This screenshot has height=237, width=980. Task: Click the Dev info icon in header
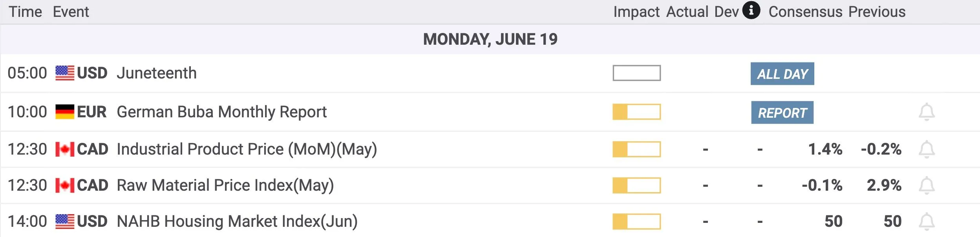[751, 10]
